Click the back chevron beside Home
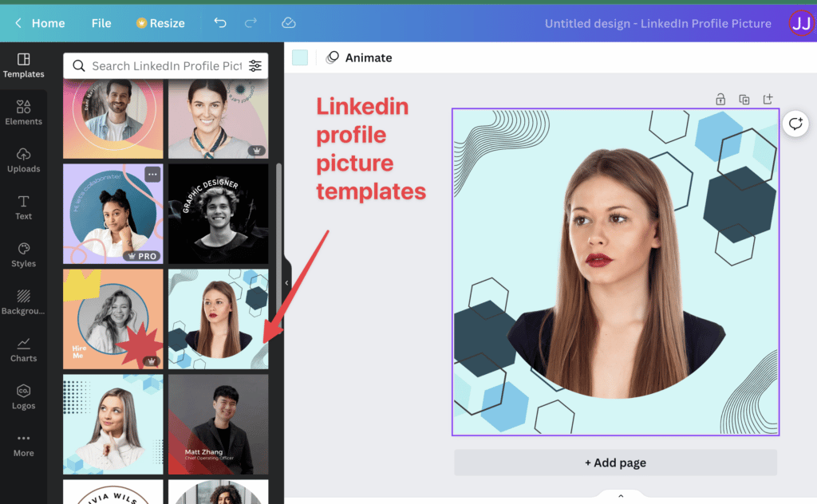The width and height of the screenshot is (817, 504). [18, 23]
